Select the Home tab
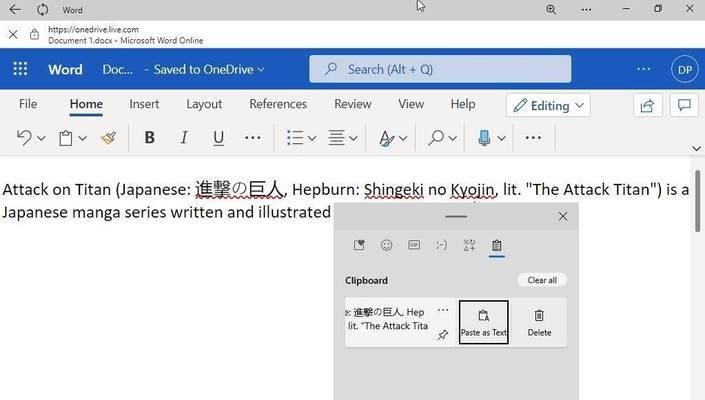The image size is (705, 400). coord(86,104)
